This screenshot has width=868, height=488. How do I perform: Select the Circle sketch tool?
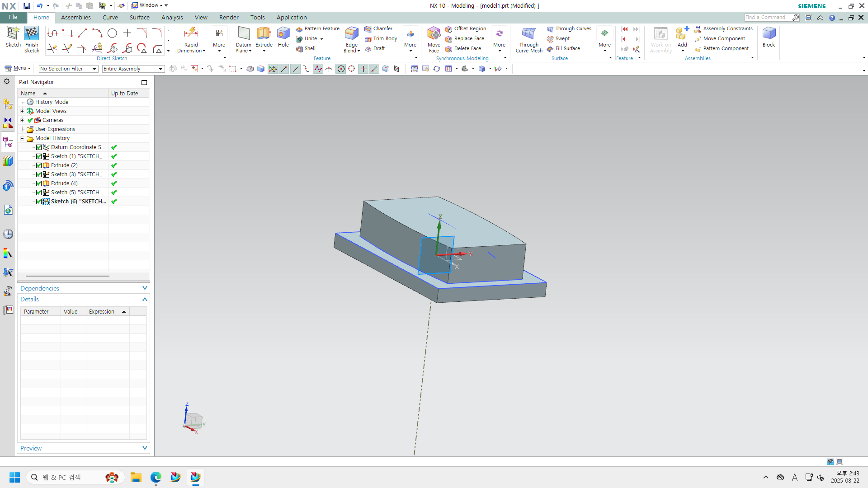112,33
